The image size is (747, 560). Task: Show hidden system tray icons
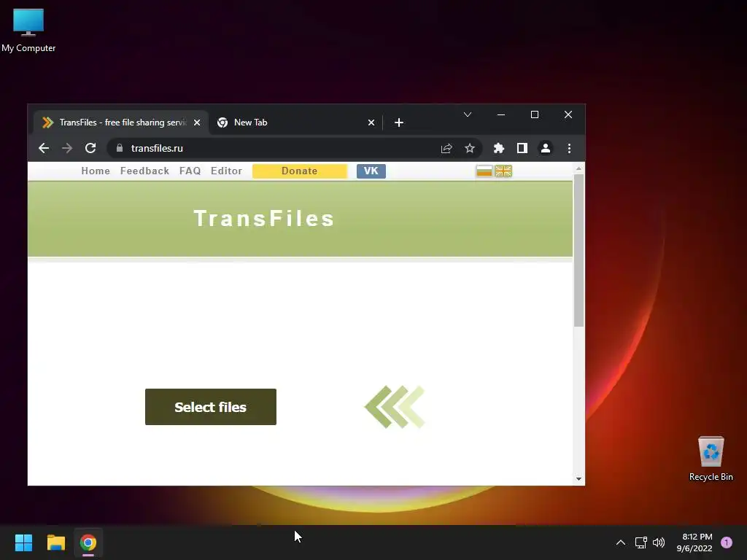(x=621, y=542)
